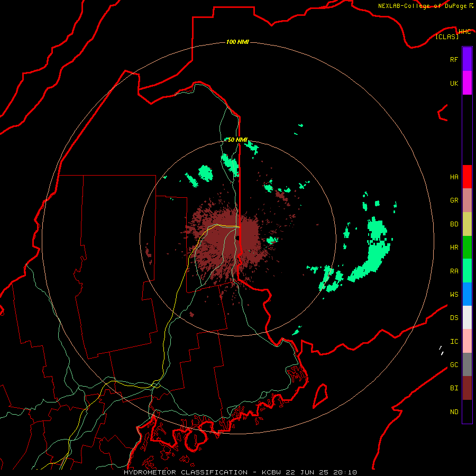Click the BD legend label
The width and height of the screenshot is (476, 476).
pyautogui.click(x=454, y=224)
